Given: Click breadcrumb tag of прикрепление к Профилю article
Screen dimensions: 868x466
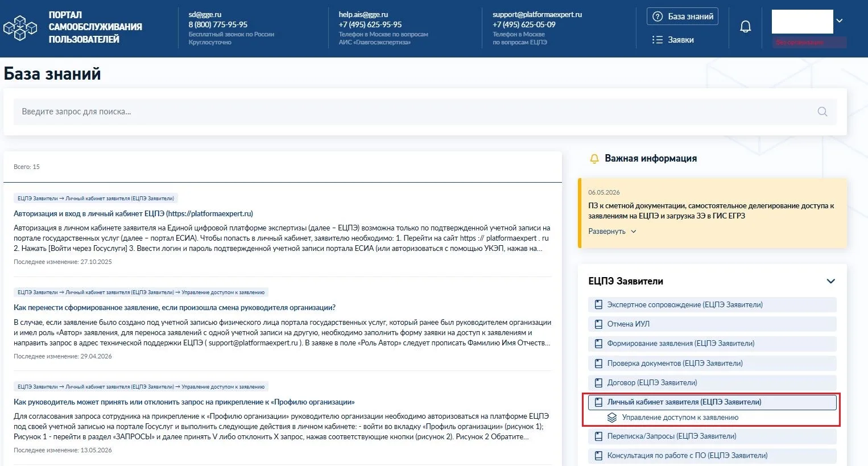Looking at the screenshot, I should point(141,387).
